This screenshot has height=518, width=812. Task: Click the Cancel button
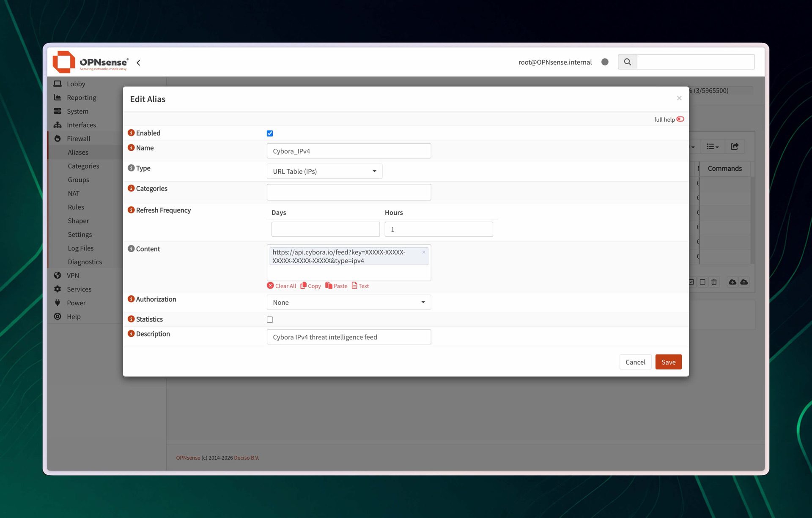635,362
